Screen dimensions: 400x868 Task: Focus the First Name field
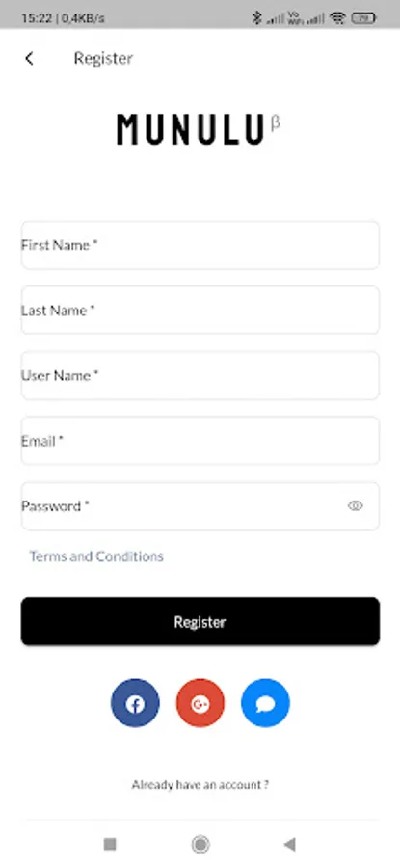click(x=200, y=245)
